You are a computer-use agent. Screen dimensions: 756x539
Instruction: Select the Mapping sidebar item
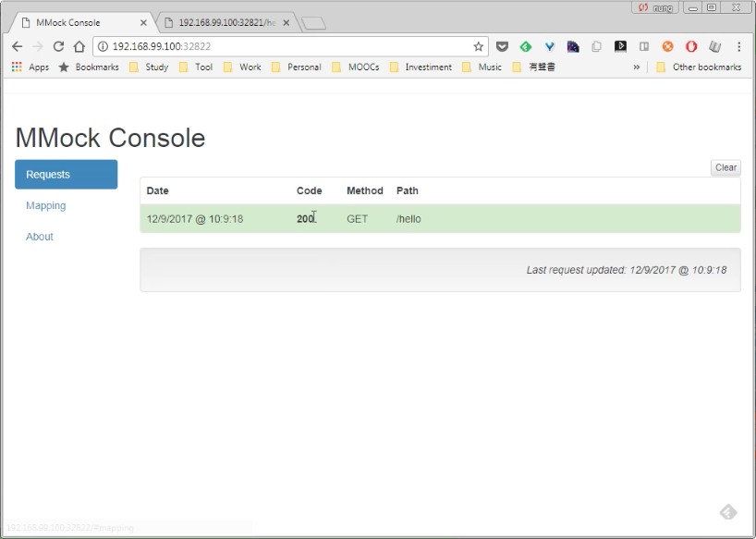46,205
